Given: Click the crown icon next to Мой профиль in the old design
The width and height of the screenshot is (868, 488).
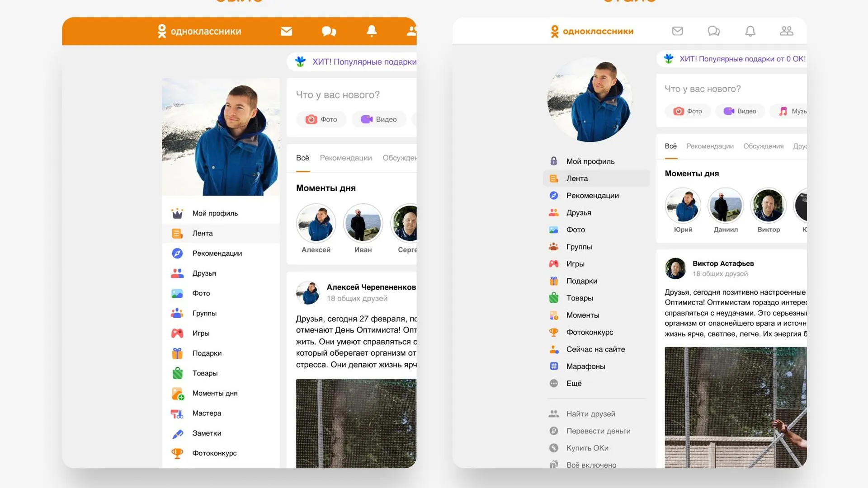Looking at the screenshot, I should (177, 213).
